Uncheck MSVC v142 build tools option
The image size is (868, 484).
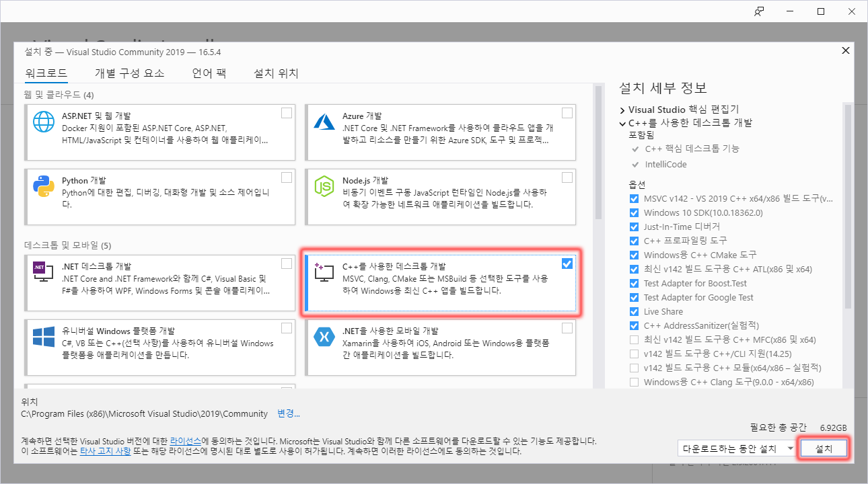pyautogui.click(x=634, y=198)
